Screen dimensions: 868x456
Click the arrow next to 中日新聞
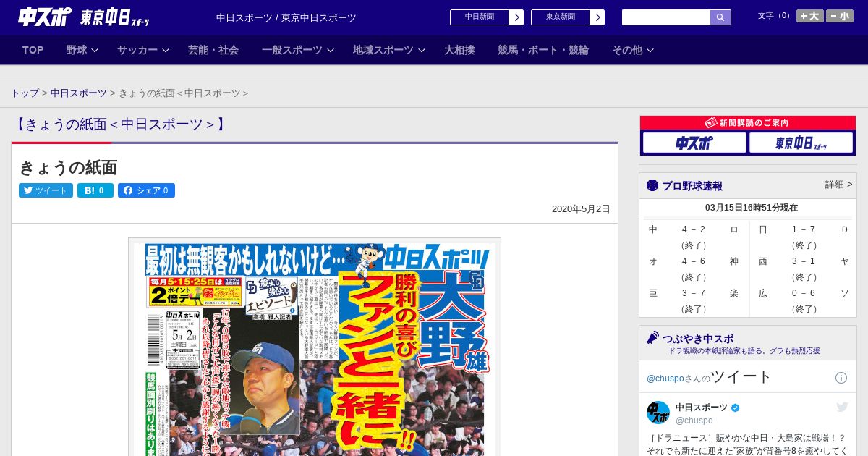click(x=516, y=17)
